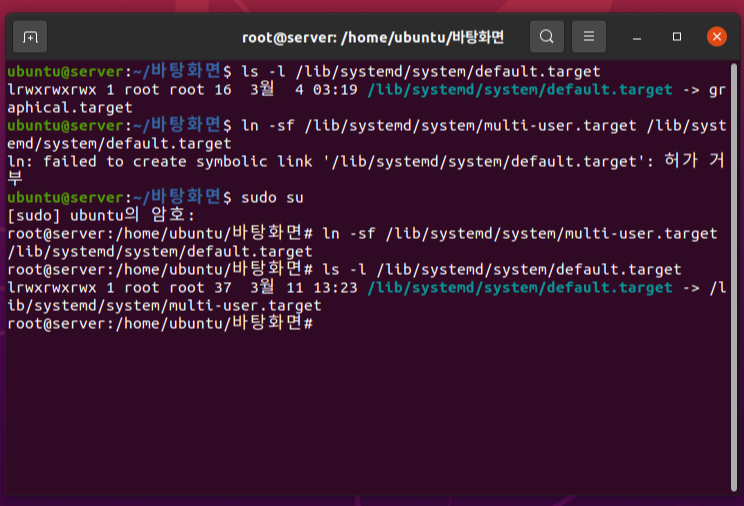Open a new terminal tab

click(x=30, y=37)
